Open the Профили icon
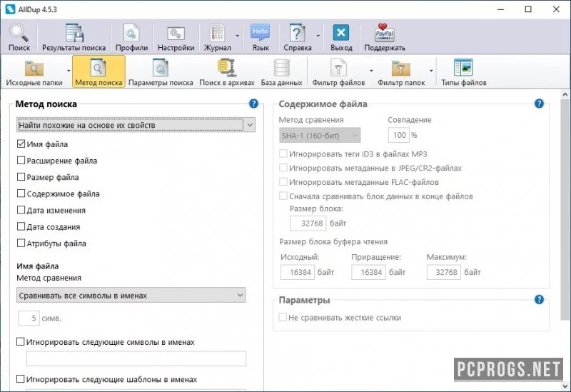 click(131, 36)
